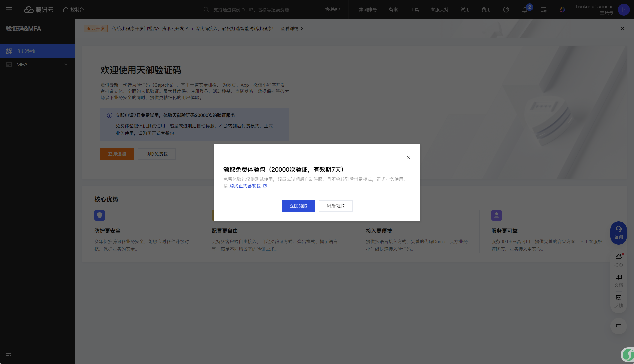This screenshot has width=634, height=364.
Task: Click the 领取免费包 button
Action: click(x=157, y=154)
